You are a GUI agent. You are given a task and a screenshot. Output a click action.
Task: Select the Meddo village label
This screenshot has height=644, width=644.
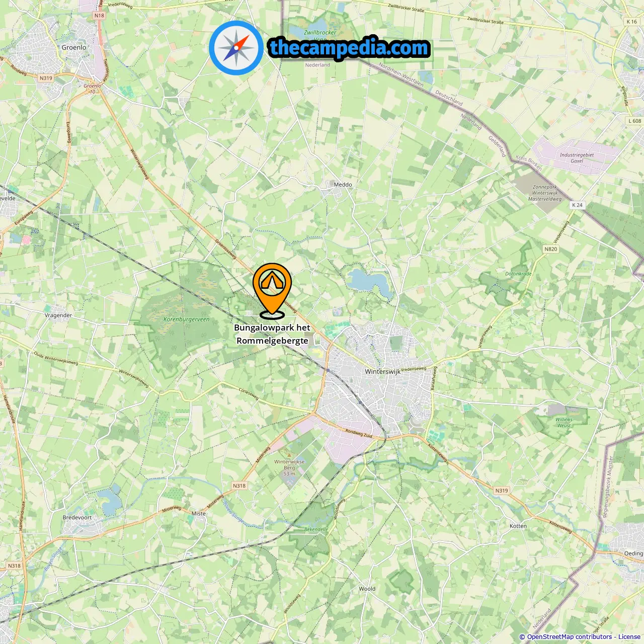pyautogui.click(x=343, y=185)
